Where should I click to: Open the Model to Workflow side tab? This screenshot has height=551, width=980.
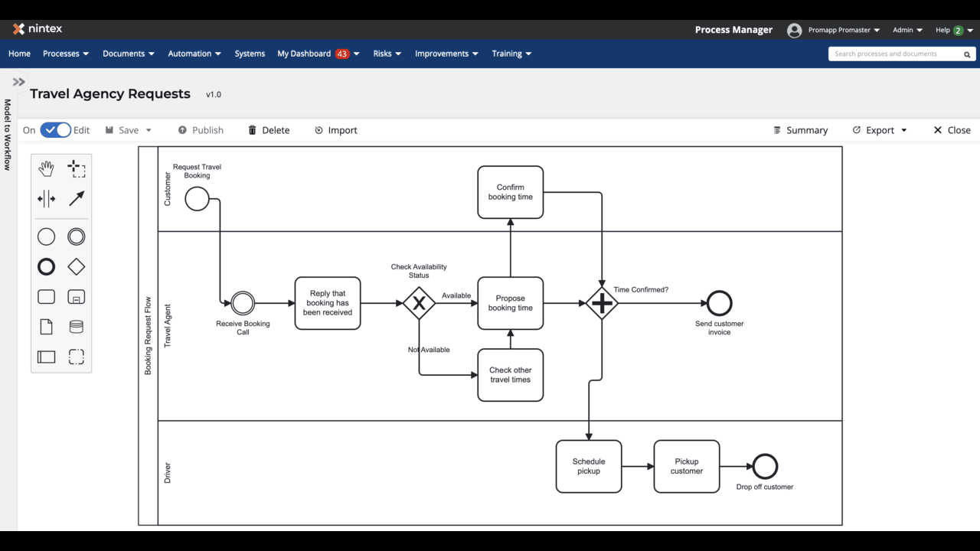(x=8, y=134)
